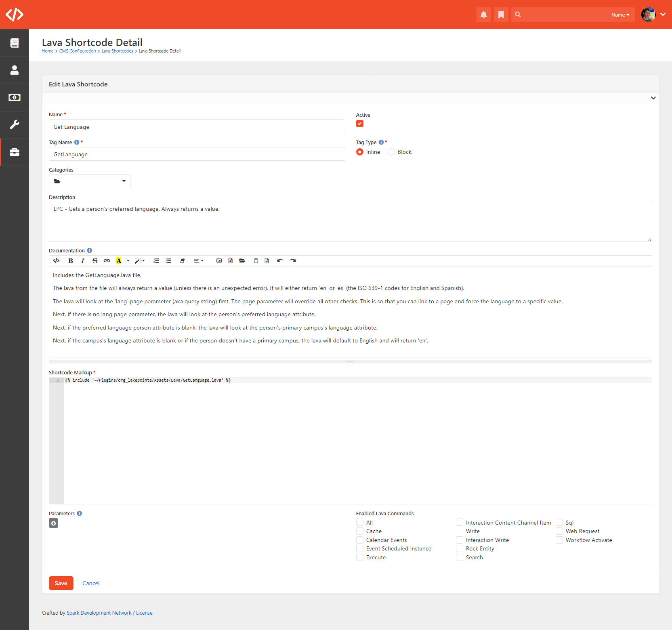Redo the edit in the Documentation editor
Image resolution: width=672 pixels, height=630 pixels.
(293, 261)
